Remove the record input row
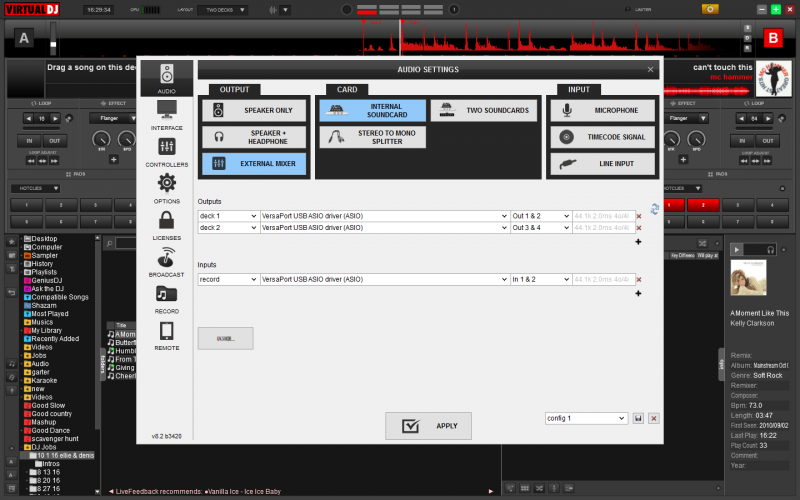This screenshot has width=800, height=500. tap(639, 280)
